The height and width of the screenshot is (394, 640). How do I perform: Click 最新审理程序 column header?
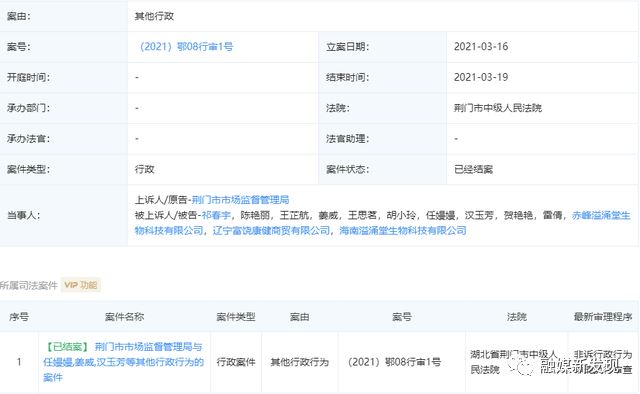pos(603,317)
